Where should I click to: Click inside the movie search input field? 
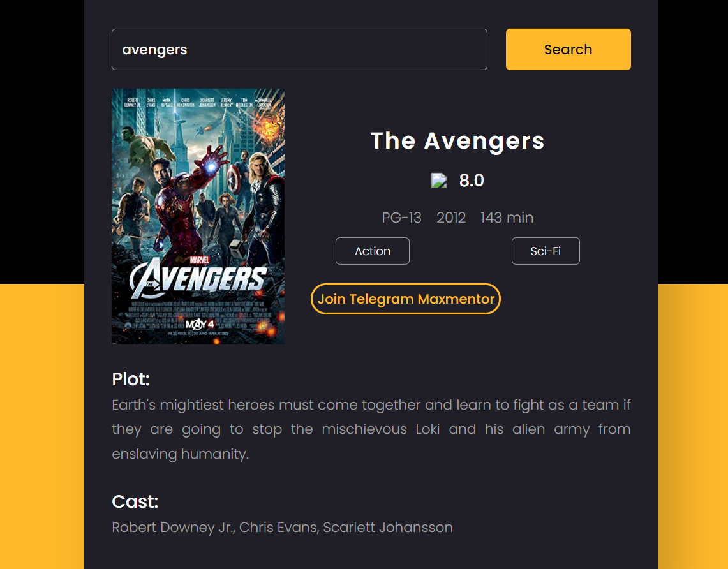(300, 49)
